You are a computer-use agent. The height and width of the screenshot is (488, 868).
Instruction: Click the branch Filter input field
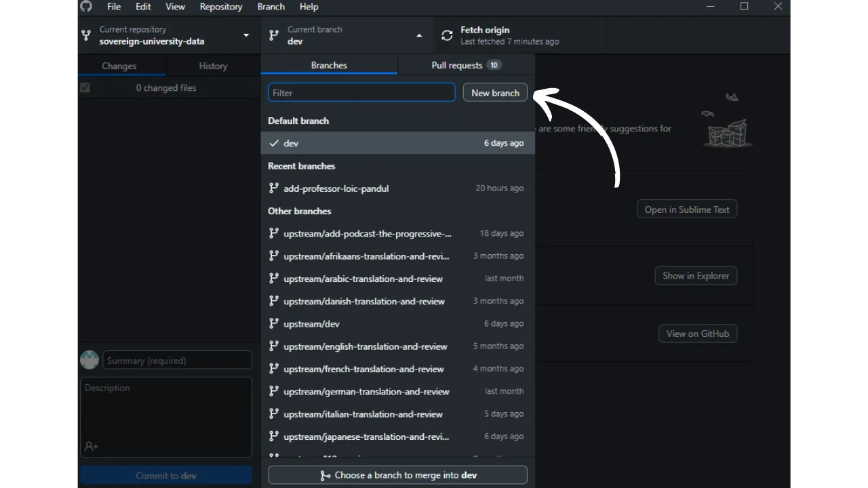click(x=361, y=93)
